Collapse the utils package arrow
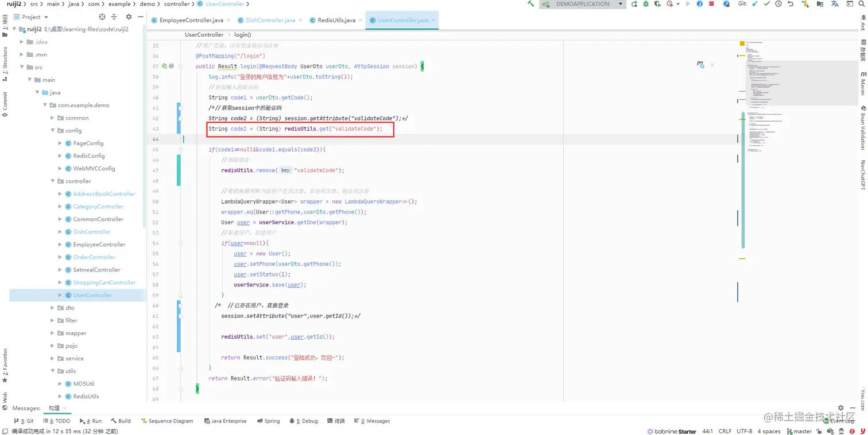 (x=53, y=371)
